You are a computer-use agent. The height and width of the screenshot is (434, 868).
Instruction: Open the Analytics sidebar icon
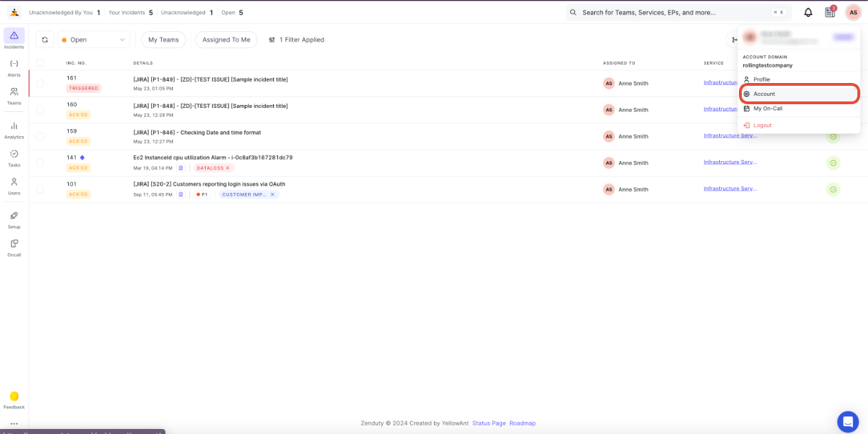14,129
